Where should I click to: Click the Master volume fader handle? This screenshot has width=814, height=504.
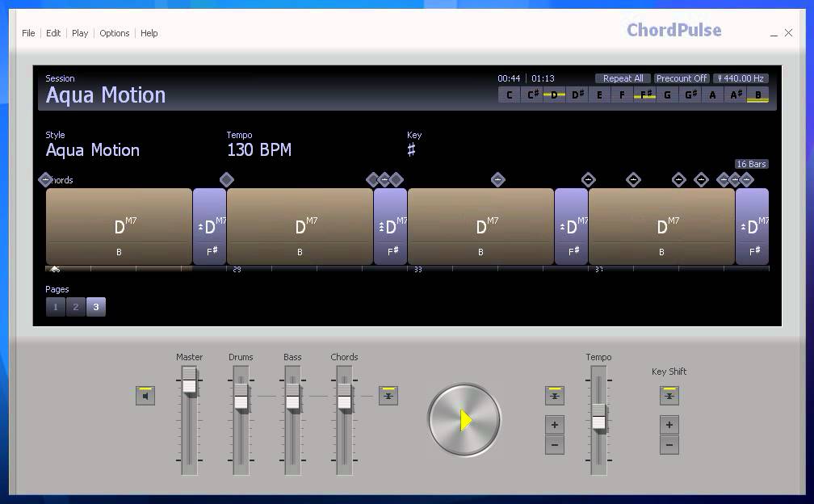point(189,381)
